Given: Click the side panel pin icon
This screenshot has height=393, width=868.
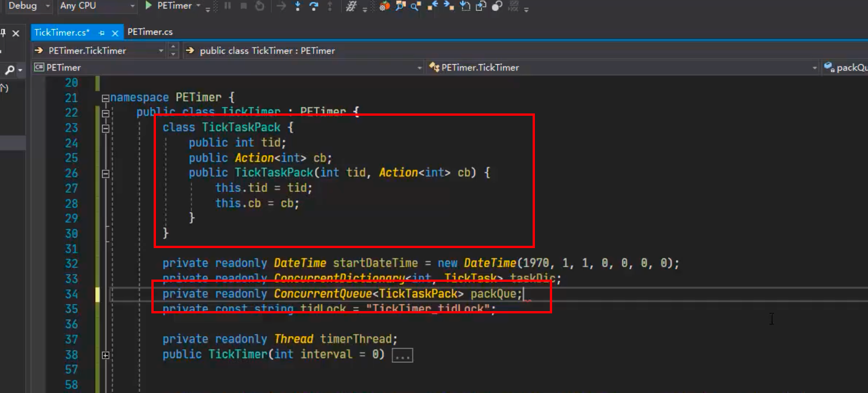Looking at the screenshot, I should 3,33.
